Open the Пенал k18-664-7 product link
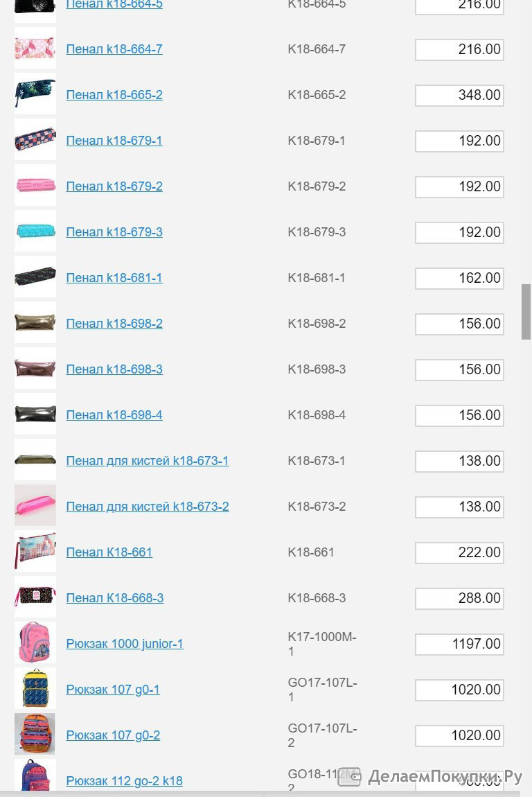 (x=114, y=49)
